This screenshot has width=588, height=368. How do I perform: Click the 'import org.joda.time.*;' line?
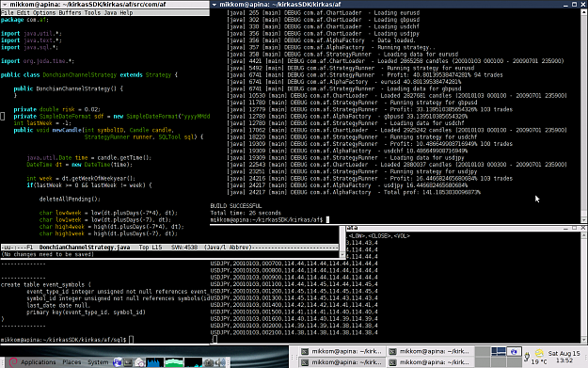pyautogui.click(x=37, y=61)
